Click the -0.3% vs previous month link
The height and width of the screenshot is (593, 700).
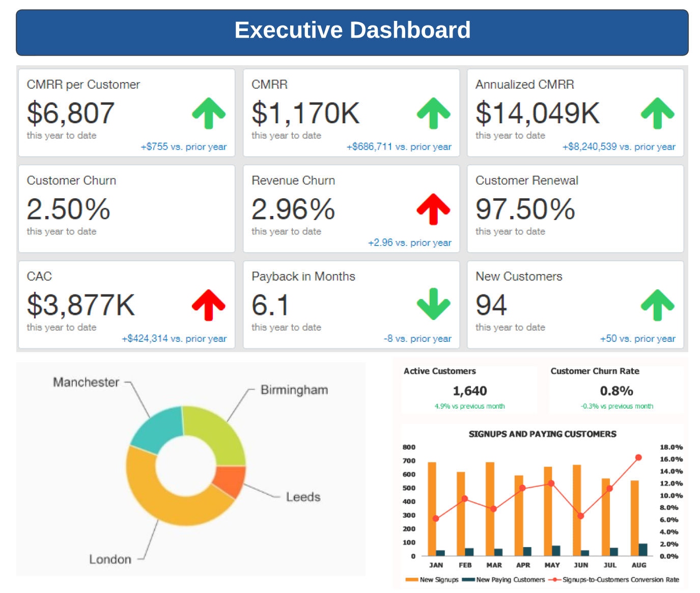click(x=617, y=406)
